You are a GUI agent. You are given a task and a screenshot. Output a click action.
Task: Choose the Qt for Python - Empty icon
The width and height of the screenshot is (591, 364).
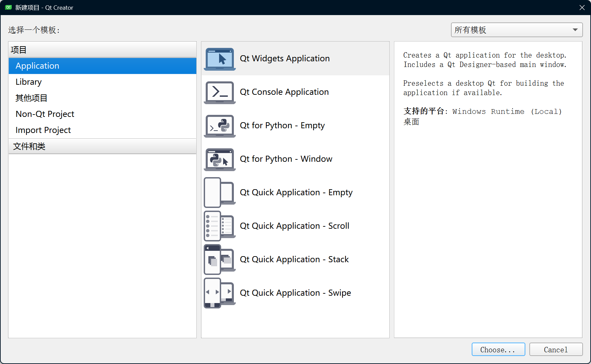click(x=220, y=126)
